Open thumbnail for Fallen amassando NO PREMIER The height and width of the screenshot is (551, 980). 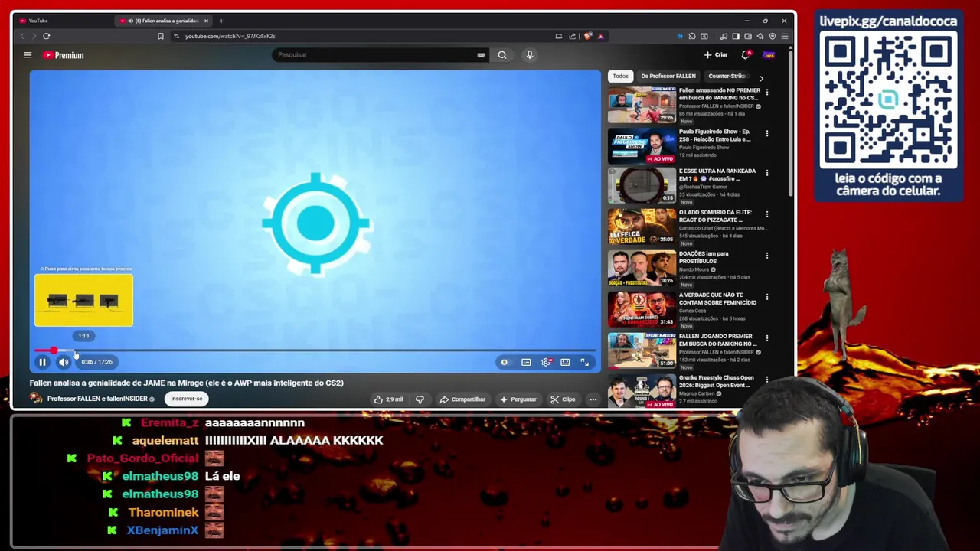tap(642, 105)
